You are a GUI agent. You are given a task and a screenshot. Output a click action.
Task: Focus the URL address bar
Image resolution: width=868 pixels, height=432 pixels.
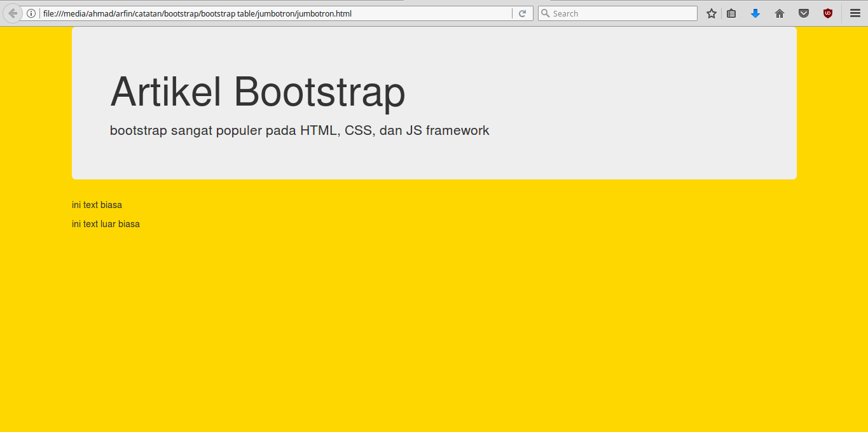point(276,13)
